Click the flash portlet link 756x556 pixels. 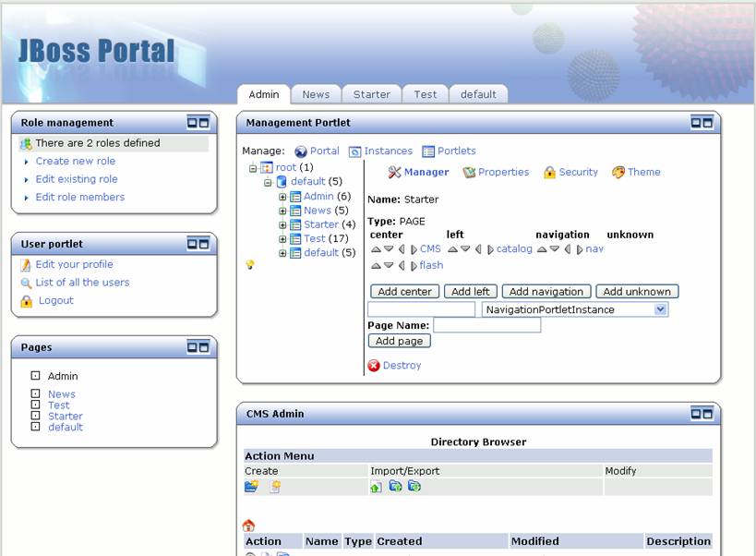pyautogui.click(x=431, y=265)
